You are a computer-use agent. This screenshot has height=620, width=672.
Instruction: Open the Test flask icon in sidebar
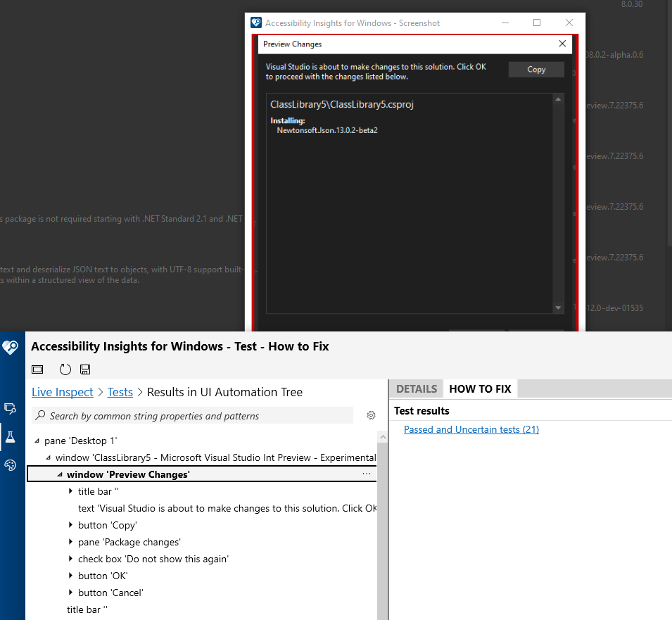[11, 436]
